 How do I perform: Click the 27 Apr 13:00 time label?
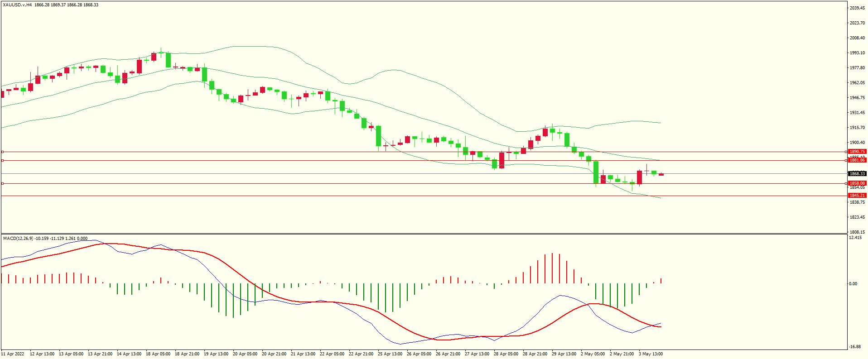(477, 354)
